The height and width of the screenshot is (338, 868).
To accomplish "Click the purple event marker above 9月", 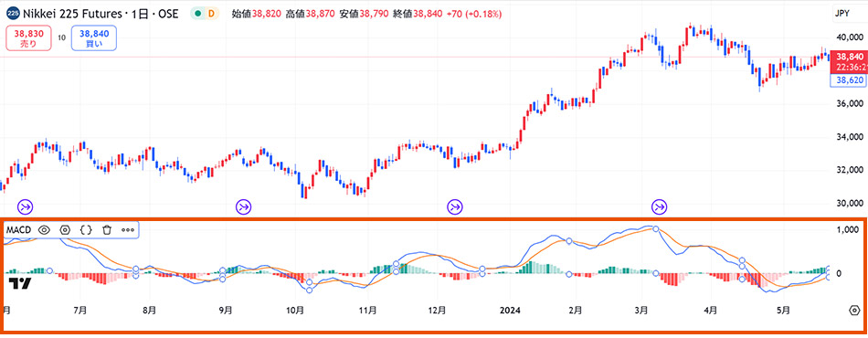I will click(x=244, y=206).
